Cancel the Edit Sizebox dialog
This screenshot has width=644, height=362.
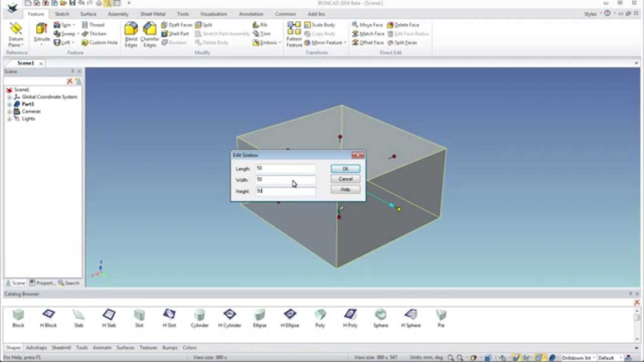(345, 179)
